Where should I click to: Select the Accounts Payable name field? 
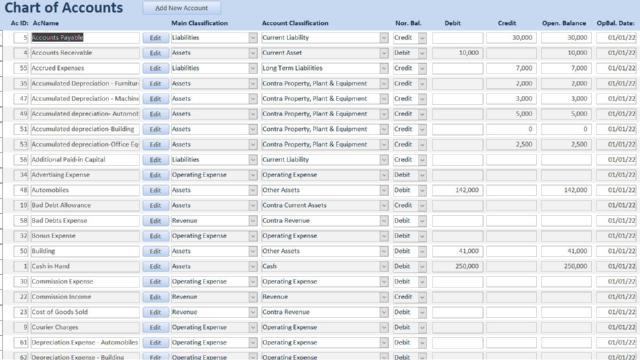(85, 38)
